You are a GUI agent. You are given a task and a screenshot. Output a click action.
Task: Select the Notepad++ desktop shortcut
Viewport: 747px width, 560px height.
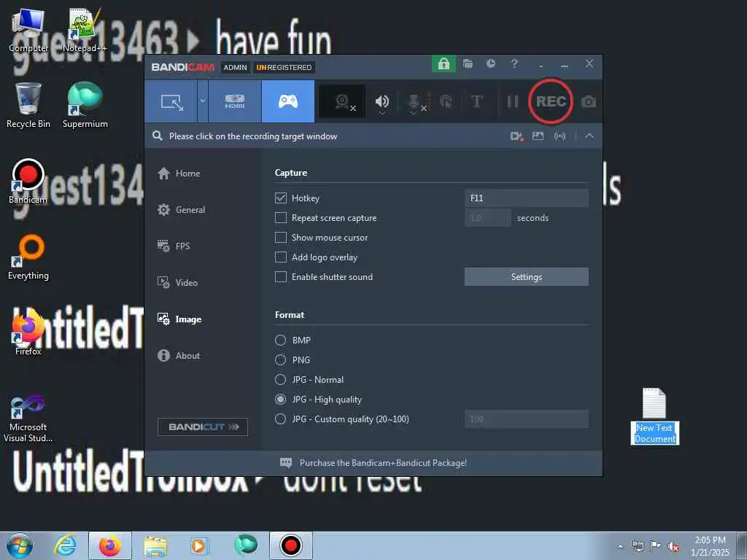click(x=85, y=29)
